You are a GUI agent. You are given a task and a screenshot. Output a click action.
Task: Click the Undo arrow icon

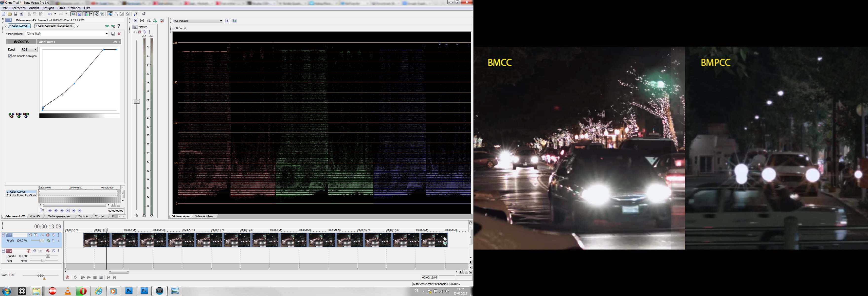(x=50, y=14)
